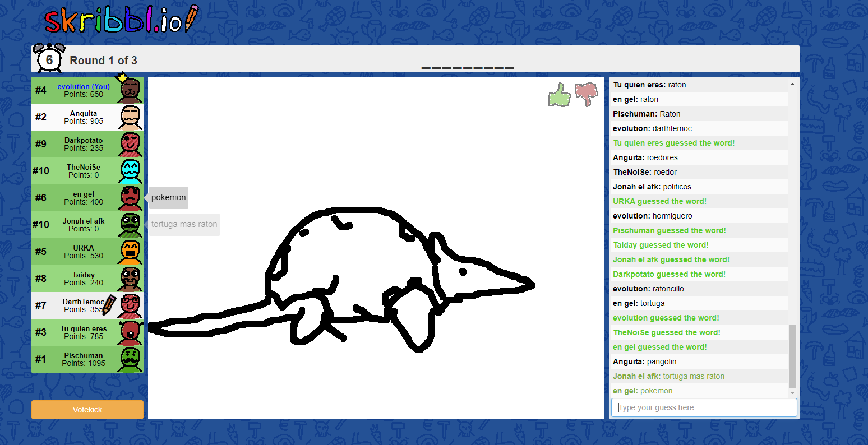Click the 'tortuga mas raton' speech bubble
Viewport: 868px width, 445px height.
coord(184,225)
